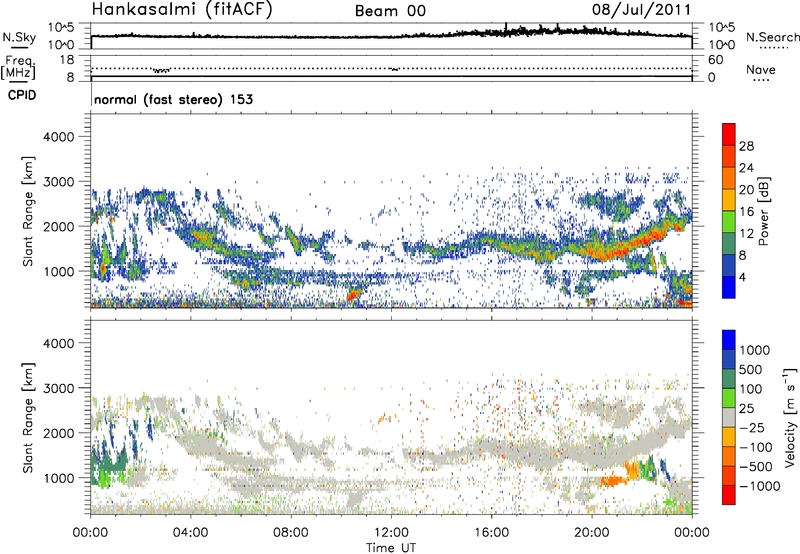Image resolution: width=800 pixels, height=554 pixels.
Task: Select the 20:00 time tick label
Action: pos(591,533)
